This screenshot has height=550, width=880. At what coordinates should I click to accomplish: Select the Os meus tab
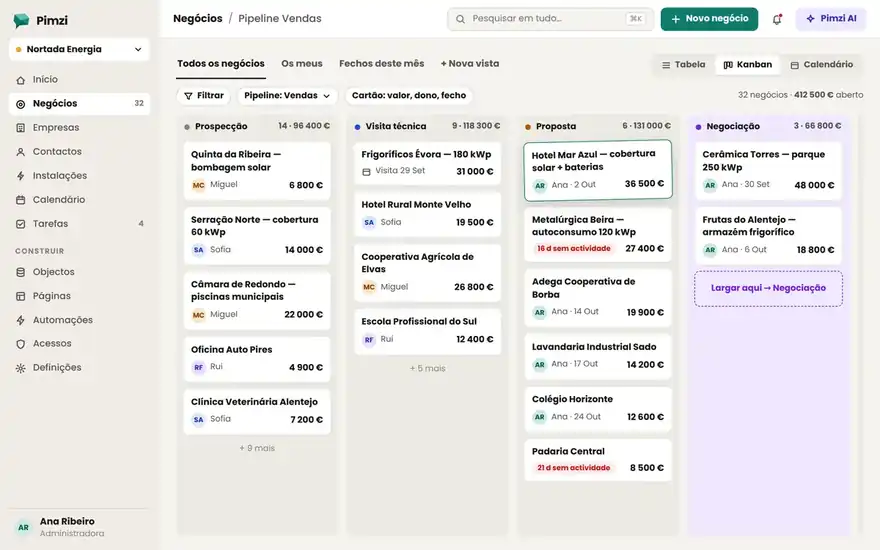pyautogui.click(x=302, y=63)
